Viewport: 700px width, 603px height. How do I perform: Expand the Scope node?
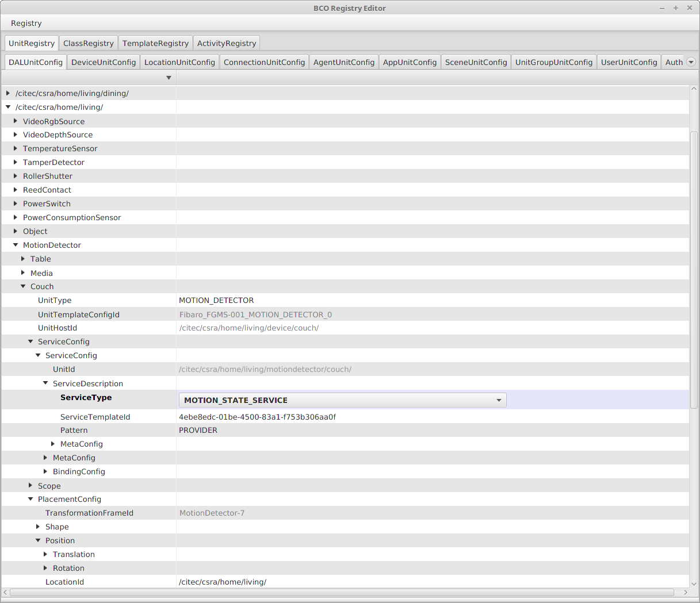30,486
